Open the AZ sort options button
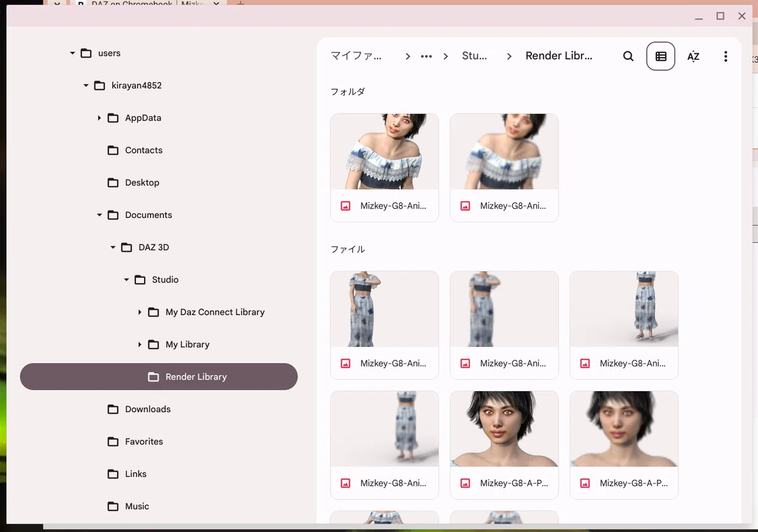The width and height of the screenshot is (758, 532). point(693,56)
